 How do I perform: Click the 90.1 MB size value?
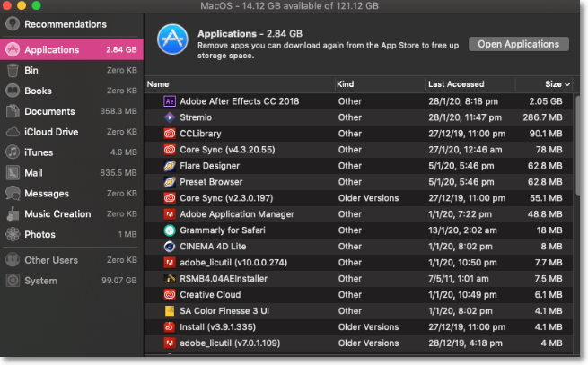point(546,134)
